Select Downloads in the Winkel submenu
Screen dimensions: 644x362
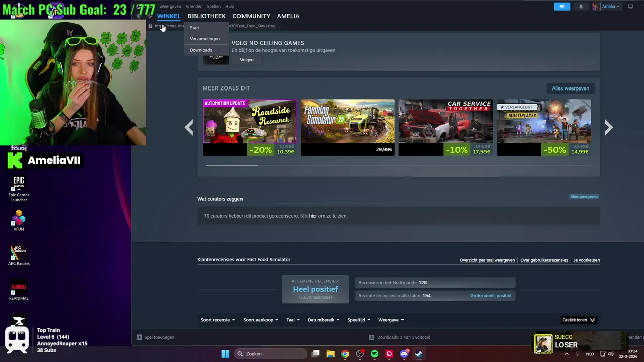click(201, 50)
